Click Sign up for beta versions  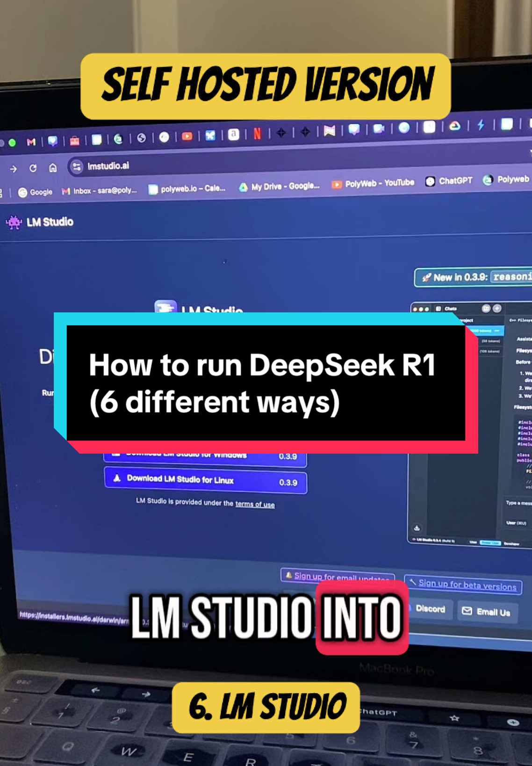point(463,585)
